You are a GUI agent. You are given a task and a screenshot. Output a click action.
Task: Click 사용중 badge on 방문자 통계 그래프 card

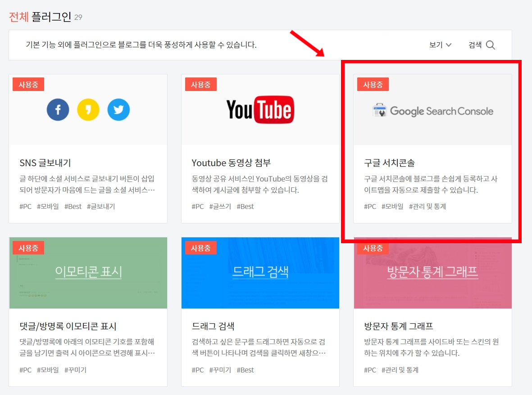click(373, 248)
